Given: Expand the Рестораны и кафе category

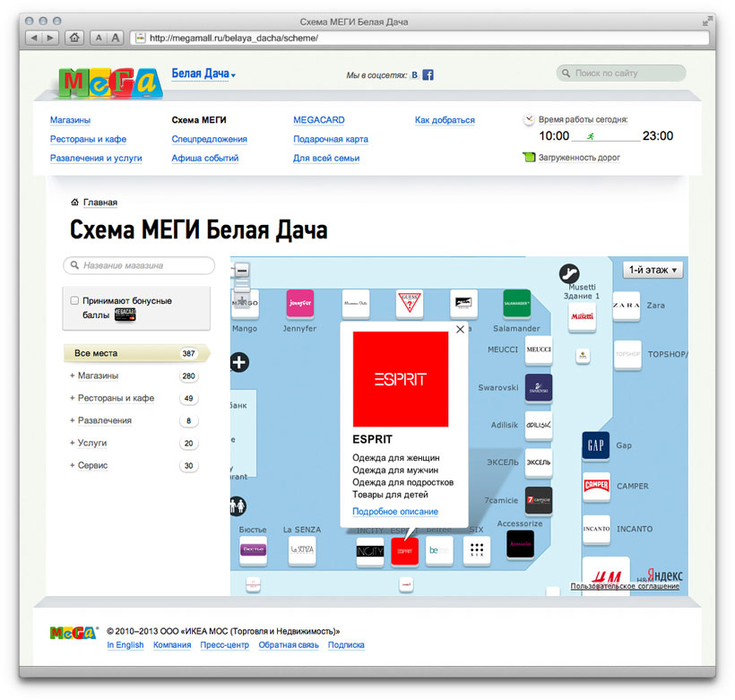Looking at the screenshot, I should coord(114,398).
